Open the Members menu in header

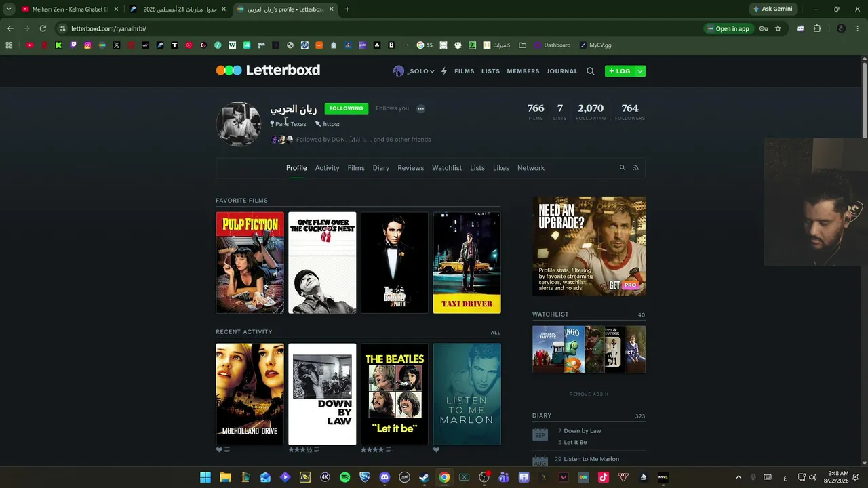click(x=524, y=71)
